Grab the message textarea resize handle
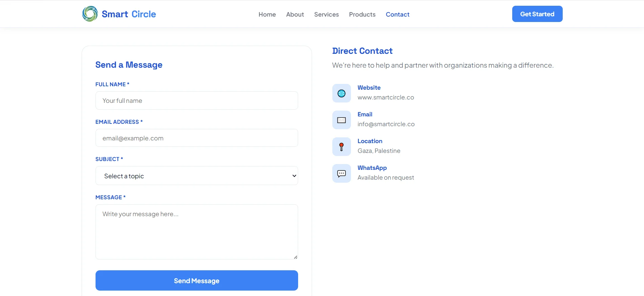 click(x=295, y=257)
